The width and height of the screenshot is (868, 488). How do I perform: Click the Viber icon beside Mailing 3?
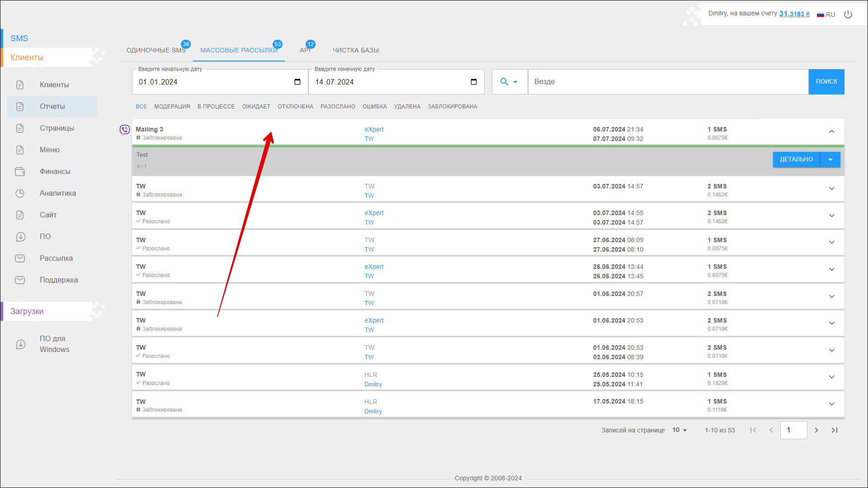click(124, 130)
